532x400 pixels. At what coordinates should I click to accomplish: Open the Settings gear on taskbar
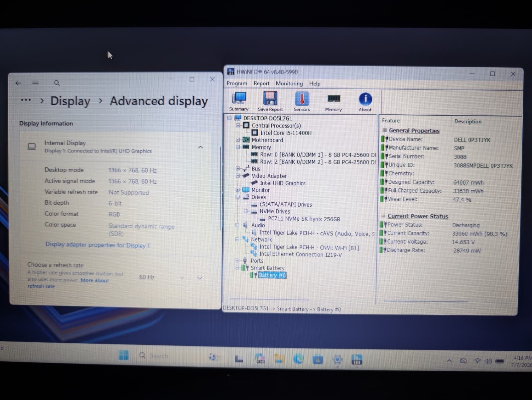click(337, 359)
